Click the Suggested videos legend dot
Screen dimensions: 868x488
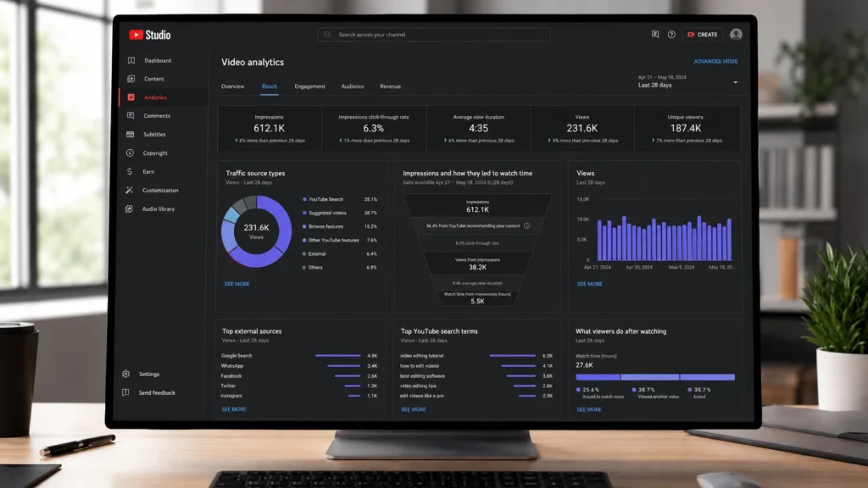[x=304, y=213]
